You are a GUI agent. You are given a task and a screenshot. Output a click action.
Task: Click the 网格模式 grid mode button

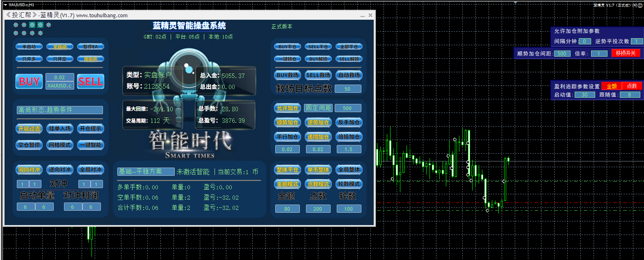[x=60, y=145]
